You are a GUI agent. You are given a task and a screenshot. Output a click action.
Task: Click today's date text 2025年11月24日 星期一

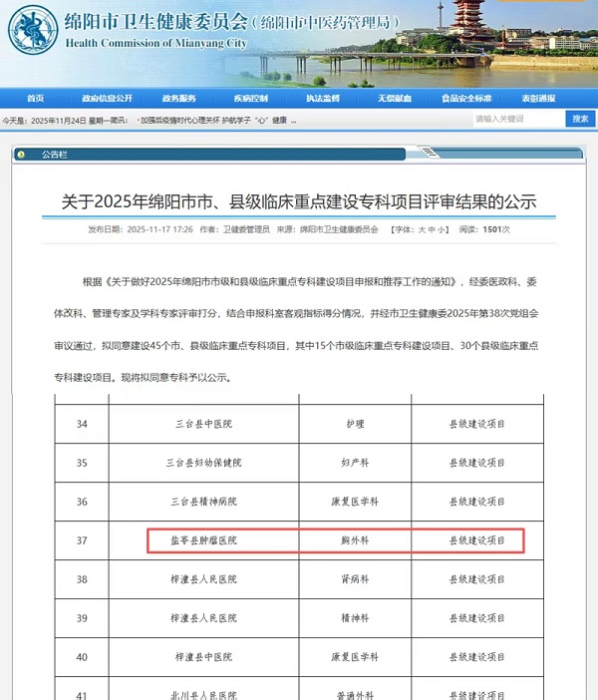click(71, 121)
